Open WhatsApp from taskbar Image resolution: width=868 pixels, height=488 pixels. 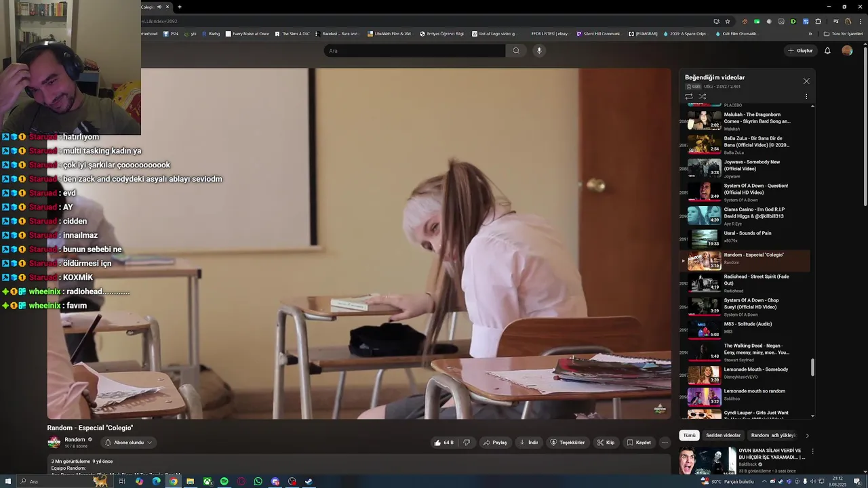(258, 481)
